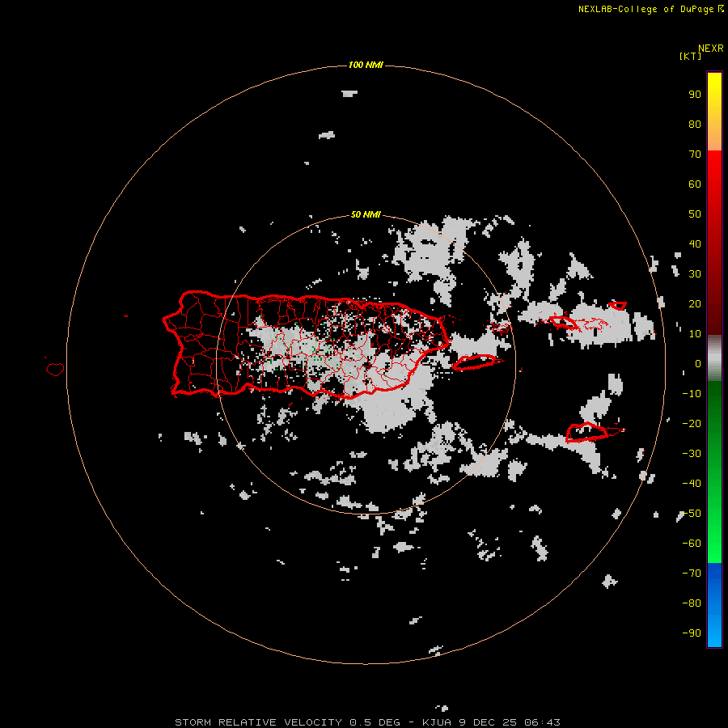Click the 30 value on velocity scale
The height and width of the screenshot is (728, 728).
[695, 274]
